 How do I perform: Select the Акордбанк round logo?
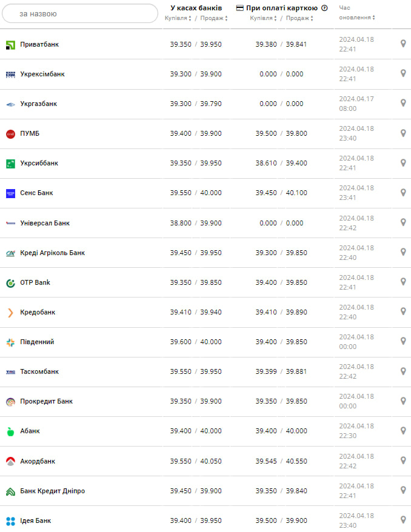click(x=10, y=461)
